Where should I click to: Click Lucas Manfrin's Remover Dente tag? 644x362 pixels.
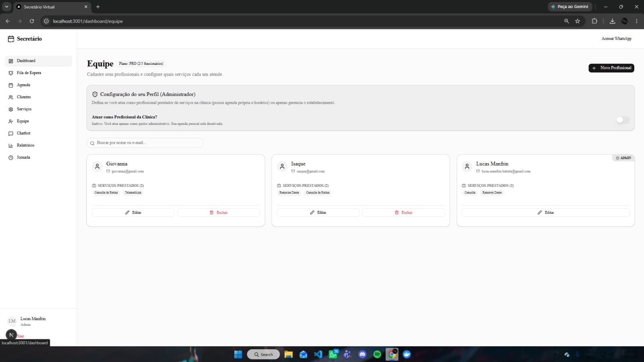(x=492, y=193)
